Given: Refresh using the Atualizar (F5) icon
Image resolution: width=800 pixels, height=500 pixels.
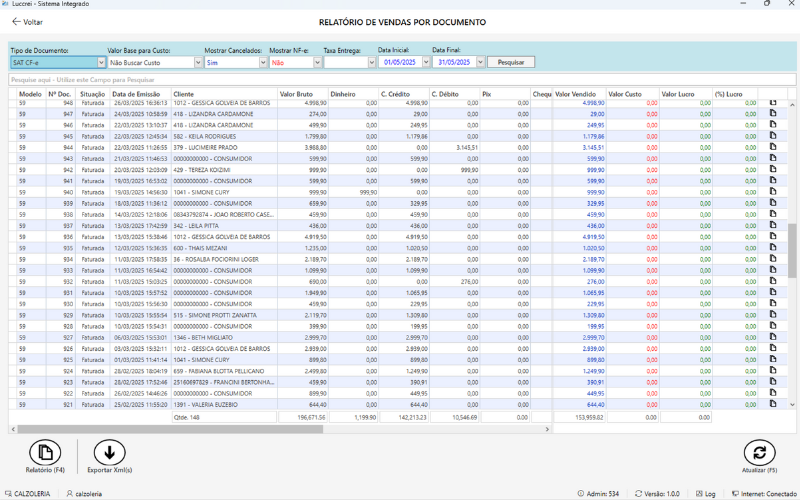Looking at the screenshot, I should 759,453.
